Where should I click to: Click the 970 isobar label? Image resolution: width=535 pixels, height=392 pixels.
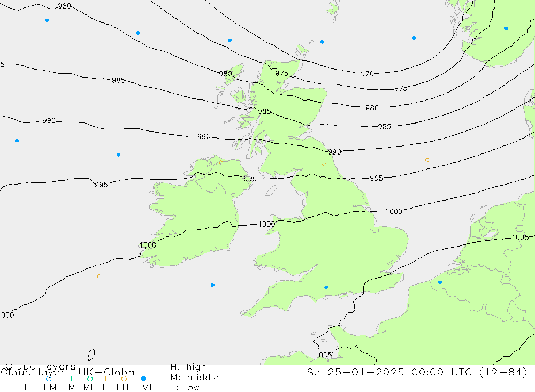[368, 74]
